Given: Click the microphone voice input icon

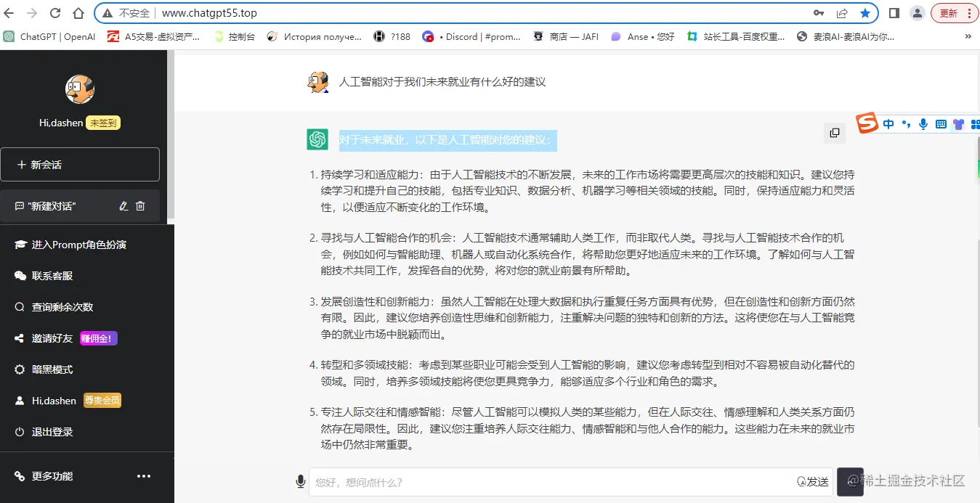Looking at the screenshot, I should click(x=300, y=481).
